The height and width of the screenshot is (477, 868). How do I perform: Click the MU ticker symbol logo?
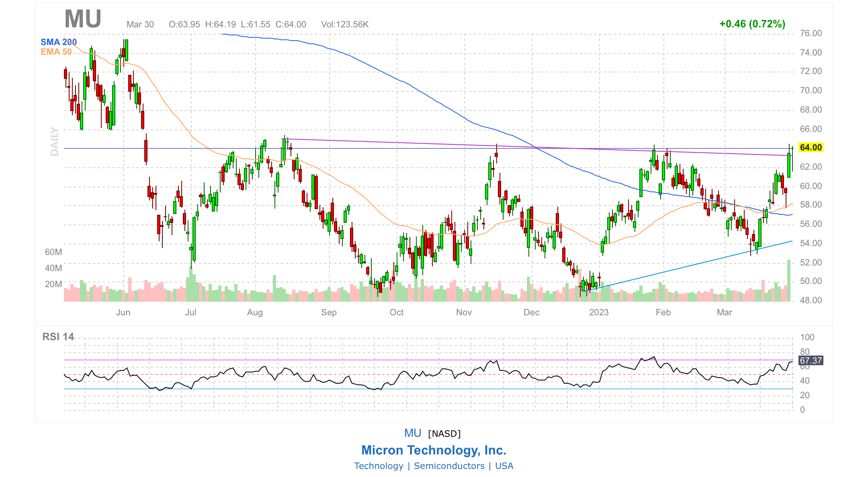tap(83, 18)
